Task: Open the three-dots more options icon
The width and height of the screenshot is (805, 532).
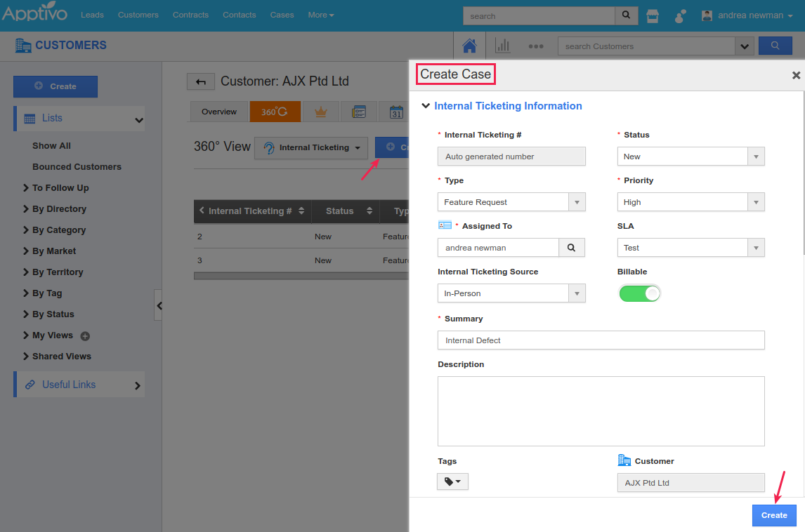Action: (x=536, y=46)
